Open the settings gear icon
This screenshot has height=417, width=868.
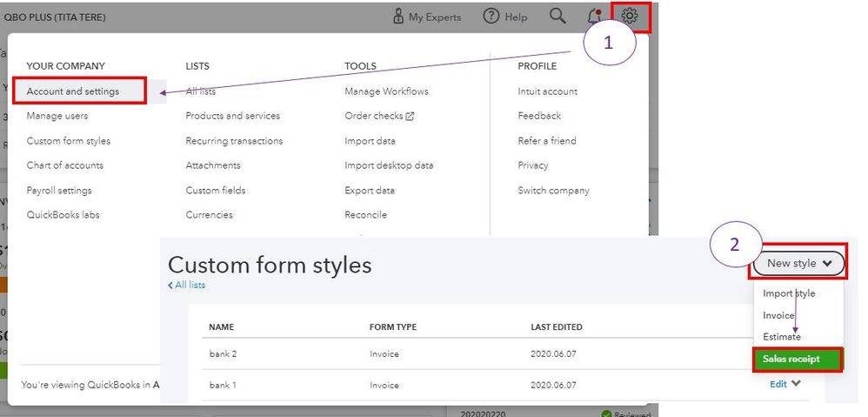pos(631,17)
